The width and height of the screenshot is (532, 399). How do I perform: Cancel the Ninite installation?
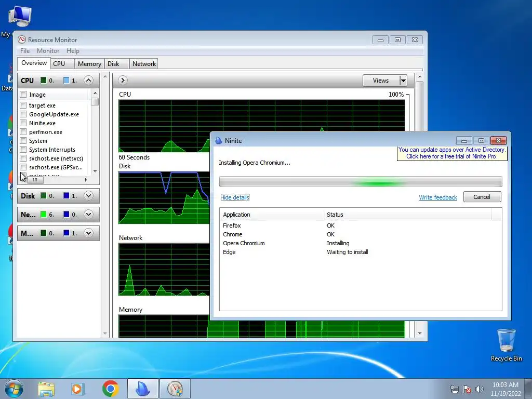[x=482, y=197]
